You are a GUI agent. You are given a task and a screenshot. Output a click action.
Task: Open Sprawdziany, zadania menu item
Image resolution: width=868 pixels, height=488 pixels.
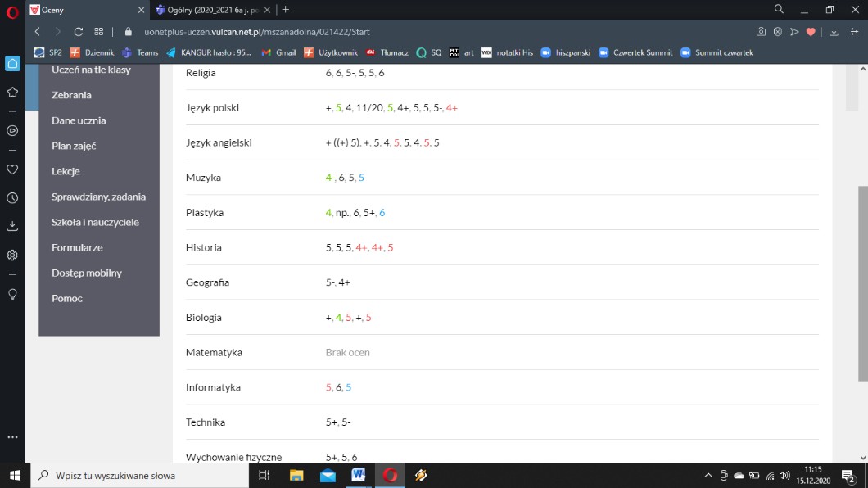[98, 197]
